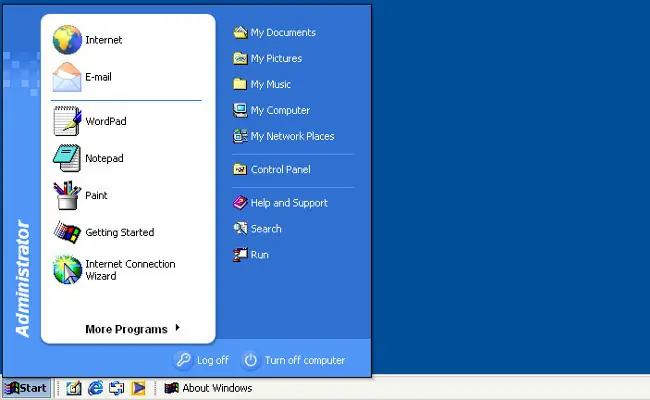This screenshot has width=650, height=400.
Task: Click the Windows Media Player quick launch icon
Action: [x=138, y=388]
